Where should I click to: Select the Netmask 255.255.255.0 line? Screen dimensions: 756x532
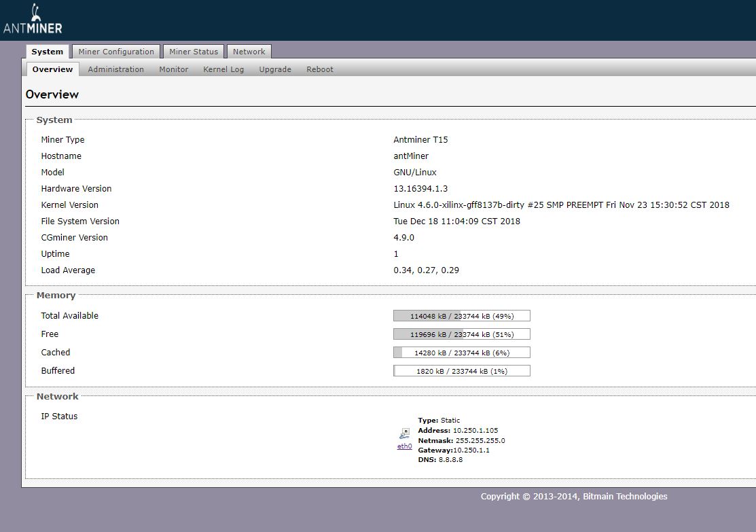(461, 440)
